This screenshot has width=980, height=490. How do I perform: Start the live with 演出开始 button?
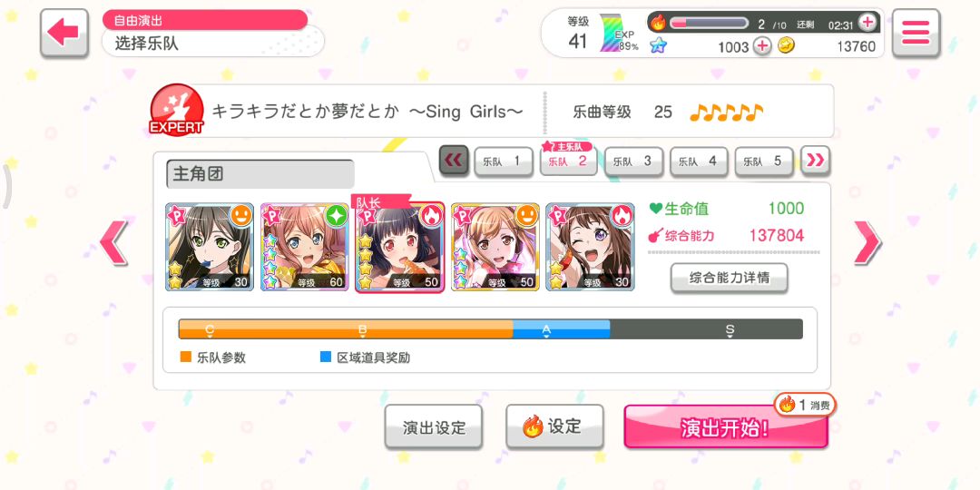[726, 426]
